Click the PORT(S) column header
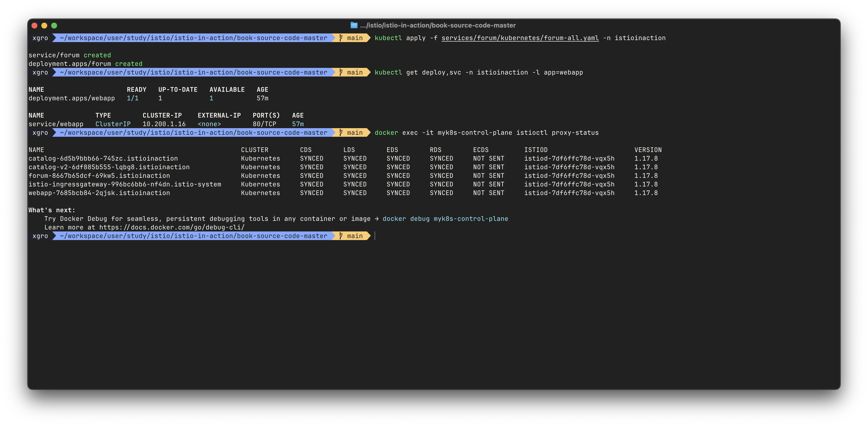 [266, 116]
